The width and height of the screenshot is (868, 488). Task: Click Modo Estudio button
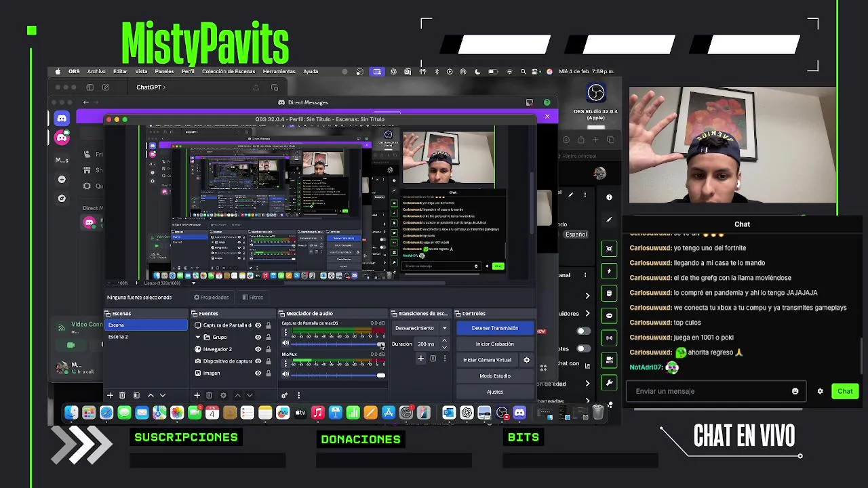494,375
